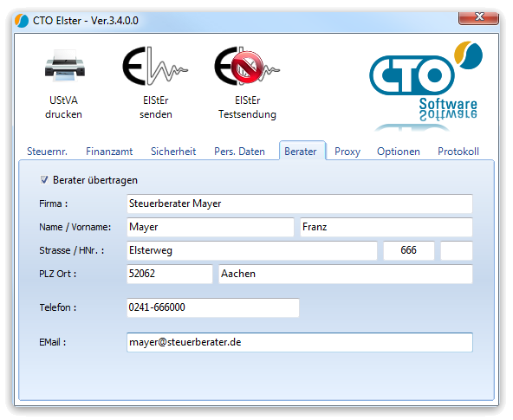Select the Berater tab
513x420 pixels.
[302, 151]
